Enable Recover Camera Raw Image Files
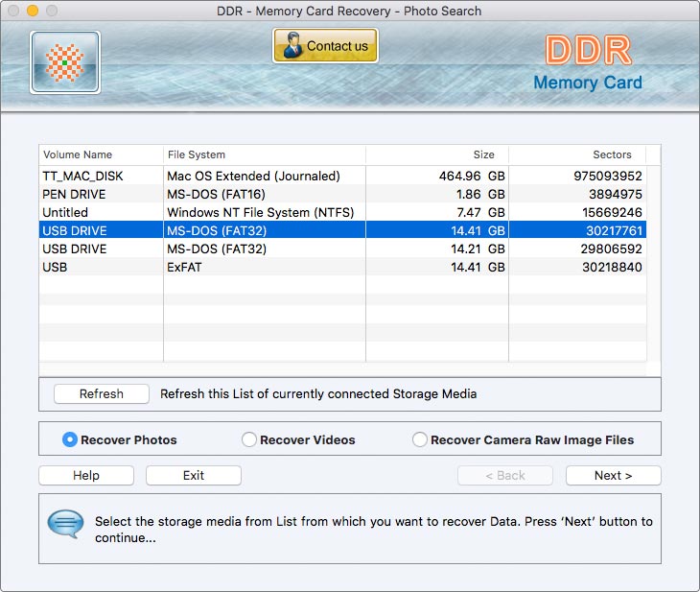This screenshot has height=592, width=700. [420, 439]
